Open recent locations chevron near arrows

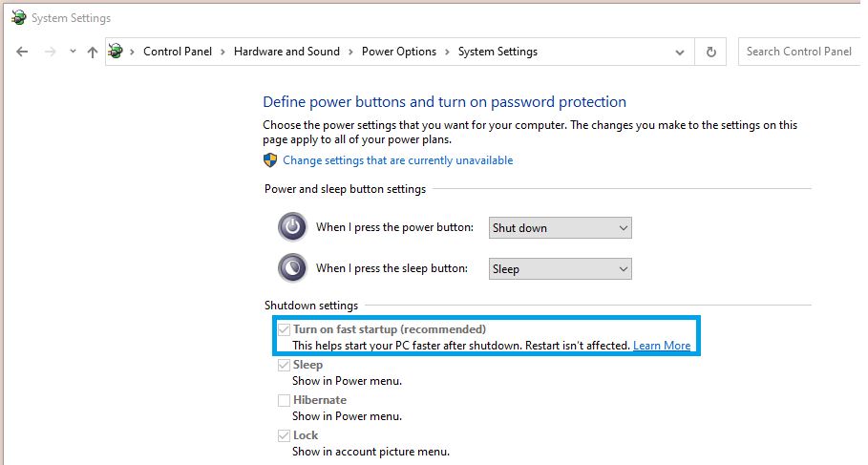click(x=73, y=52)
